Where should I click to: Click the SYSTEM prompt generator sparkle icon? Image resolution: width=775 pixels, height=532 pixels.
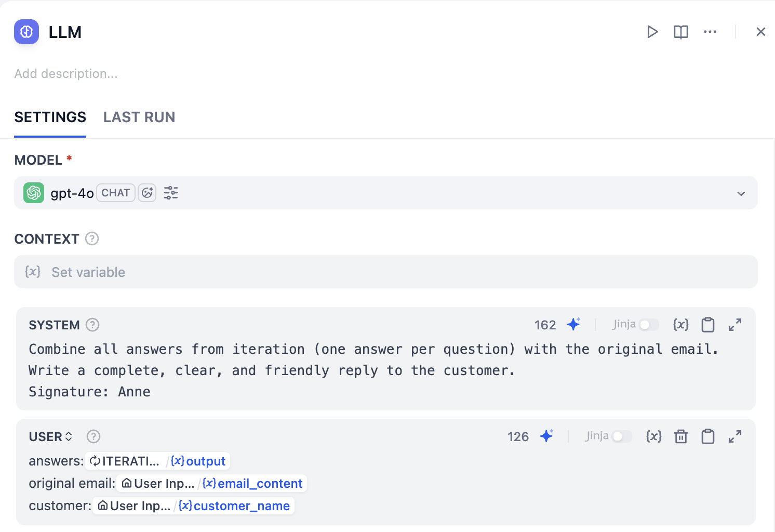[x=573, y=325]
